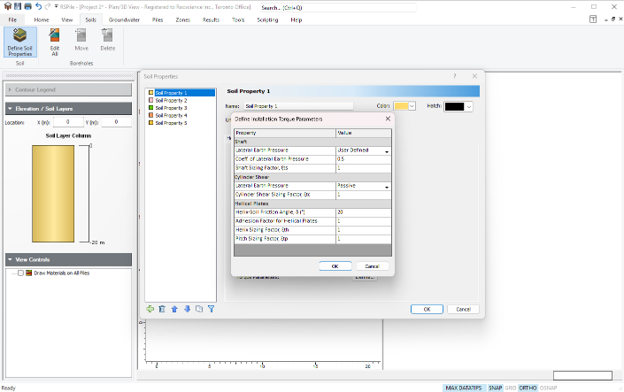Switch to the Groundwater ribbon tab

point(124,20)
